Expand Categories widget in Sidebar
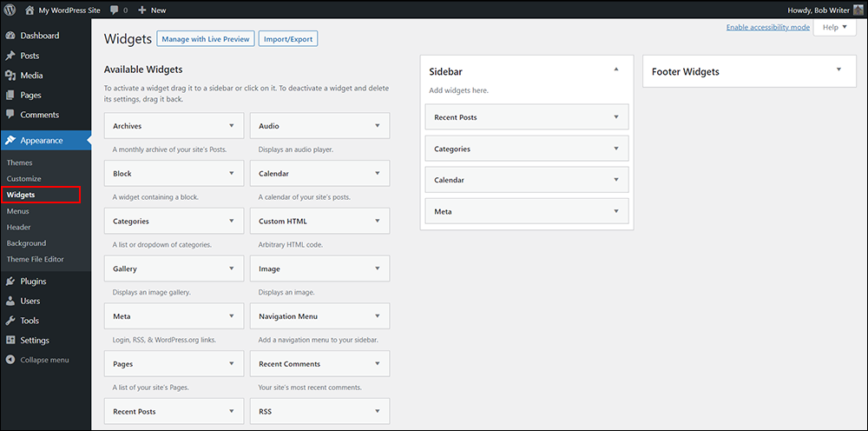Image resolution: width=868 pixels, height=431 pixels. [x=615, y=149]
